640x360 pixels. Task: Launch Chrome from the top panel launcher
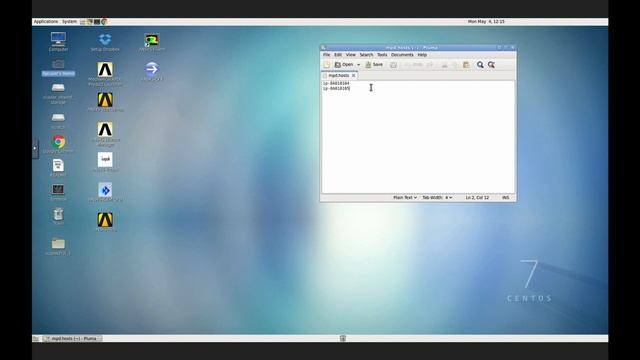click(x=104, y=22)
